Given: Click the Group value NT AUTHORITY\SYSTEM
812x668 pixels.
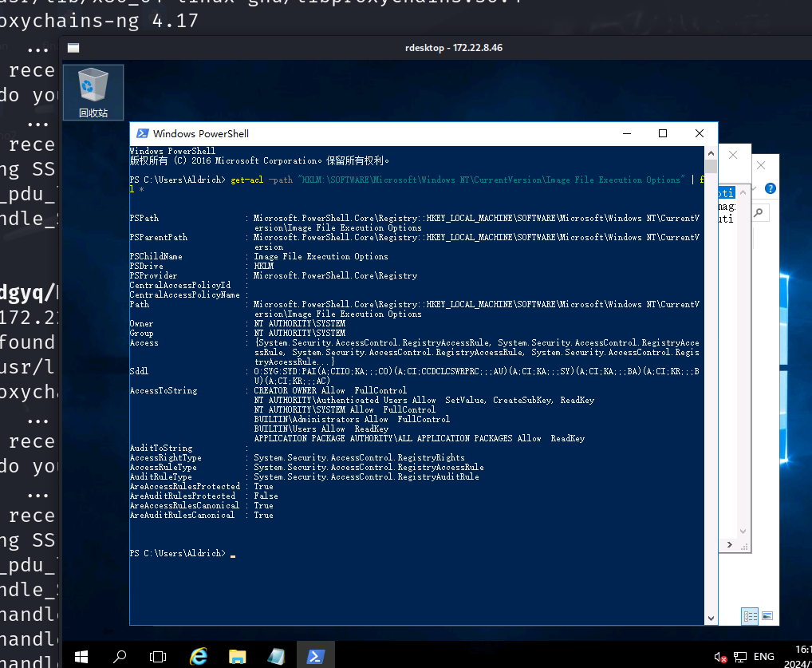Looking at the screenshot, I should [x=300, y=334].
